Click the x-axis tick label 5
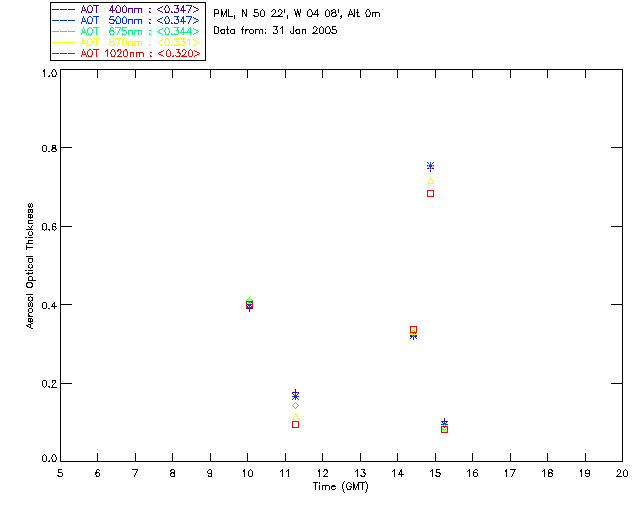The image size is (640, 512). pyautogui.click(x=60, y=474)
